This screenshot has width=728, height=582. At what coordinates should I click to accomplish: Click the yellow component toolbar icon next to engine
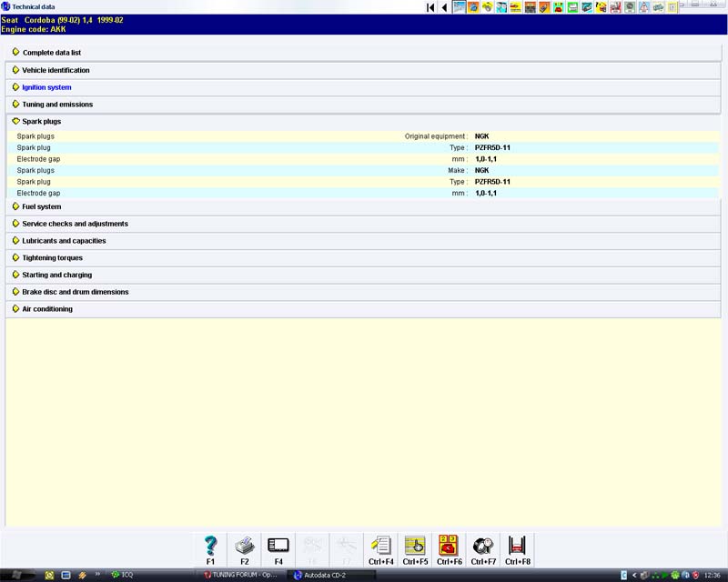tap(488, 7)
